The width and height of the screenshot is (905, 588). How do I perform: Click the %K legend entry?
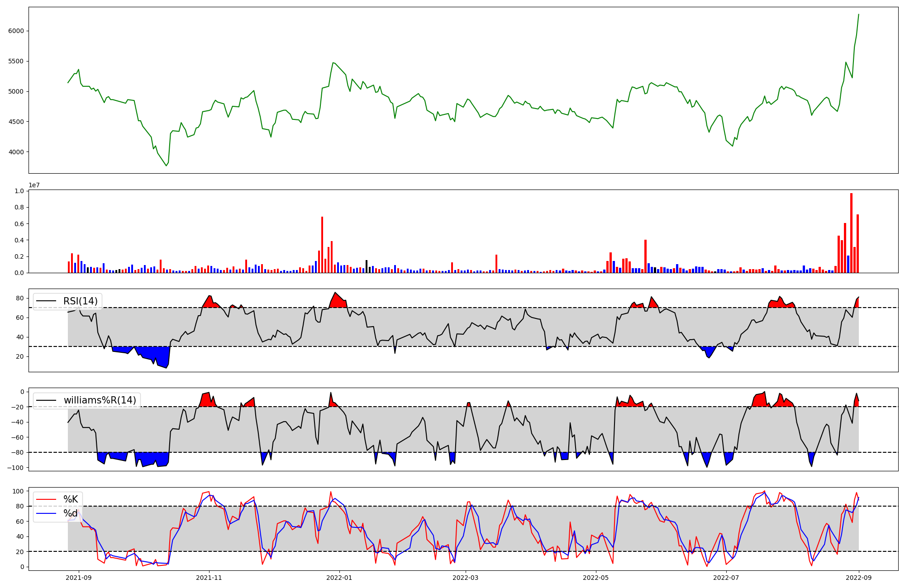pyautogui.click(x=71, y=499)
